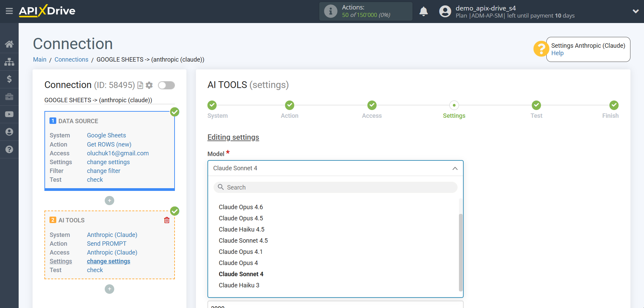Viewport: 644px width, 308px height.
Task: Select Claude Opus 4.5
Action: point(241,218)
